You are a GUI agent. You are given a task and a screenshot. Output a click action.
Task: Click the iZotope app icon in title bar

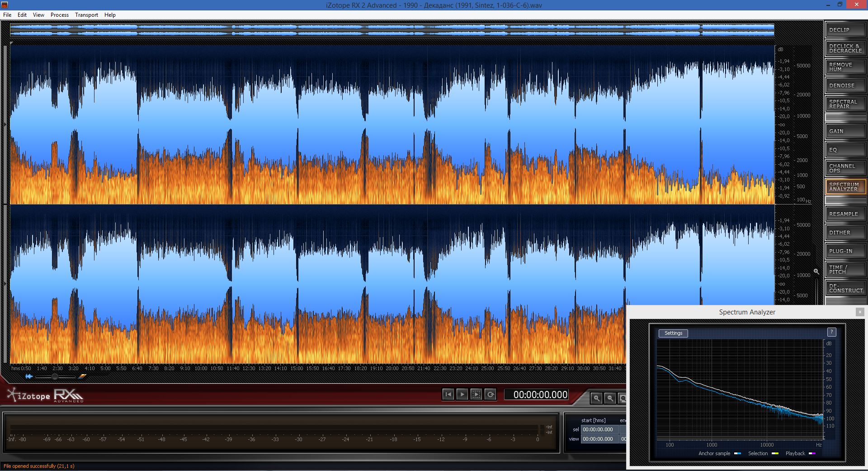[x=5, y=5]
